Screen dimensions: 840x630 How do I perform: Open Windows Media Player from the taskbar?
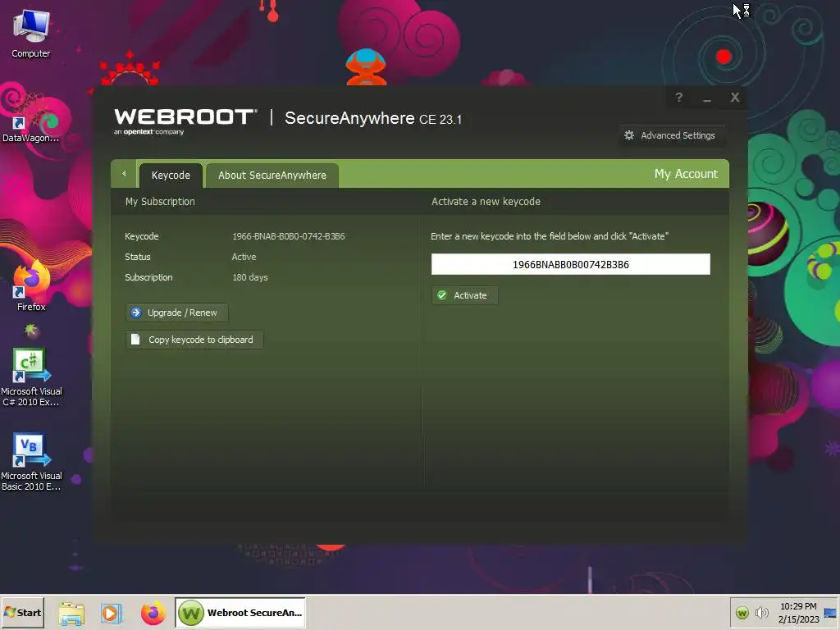coord(112,613)
